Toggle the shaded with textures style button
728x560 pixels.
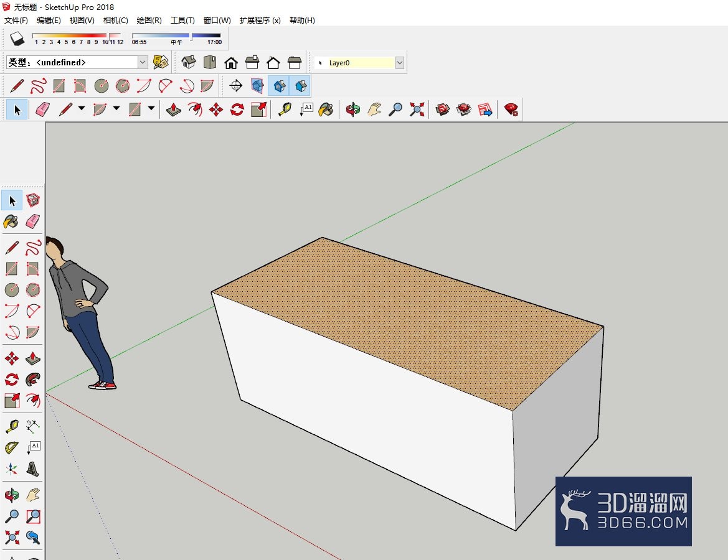[x=300, y=86]
